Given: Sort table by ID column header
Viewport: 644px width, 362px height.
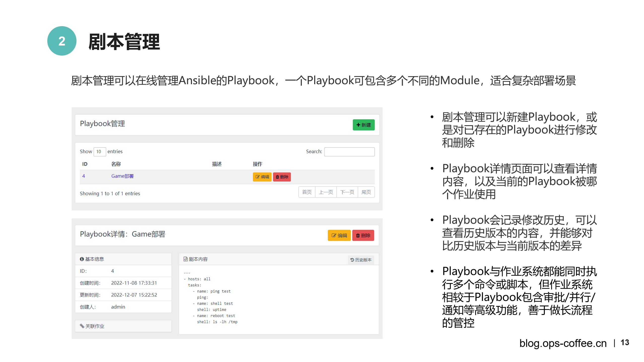Looking at the screenshot, I should (85, 164).
